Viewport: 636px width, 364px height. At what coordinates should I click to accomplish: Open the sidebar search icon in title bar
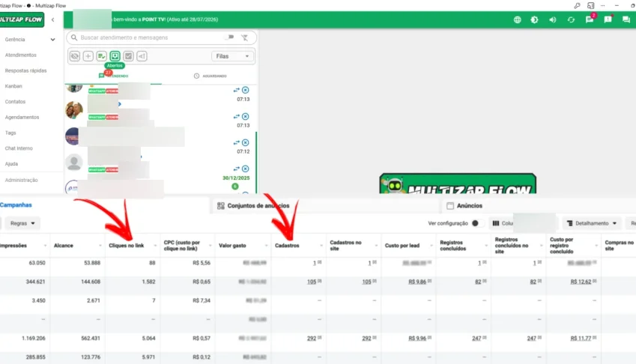590,6
